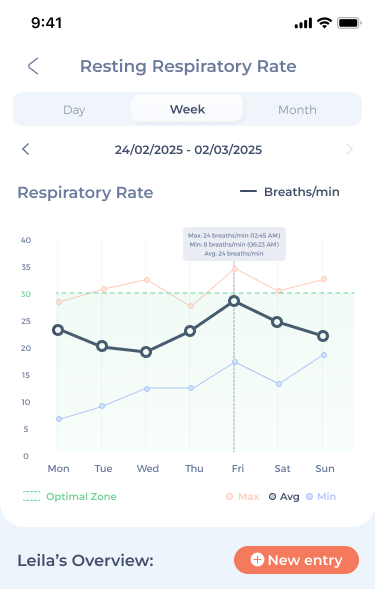Tap the battery indicator icon
This screenshot has width=375, height=589.
point(349,23)
